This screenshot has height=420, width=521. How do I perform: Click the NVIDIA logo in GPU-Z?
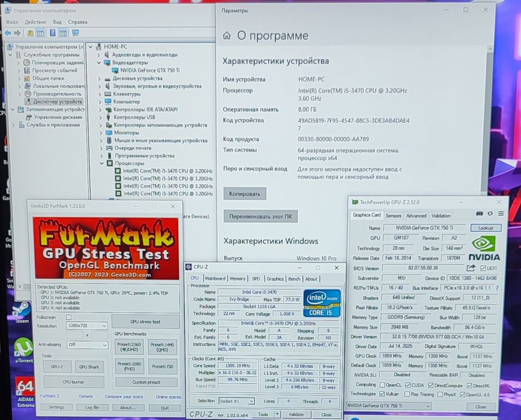pyautogui.click(x=484, y=248)
